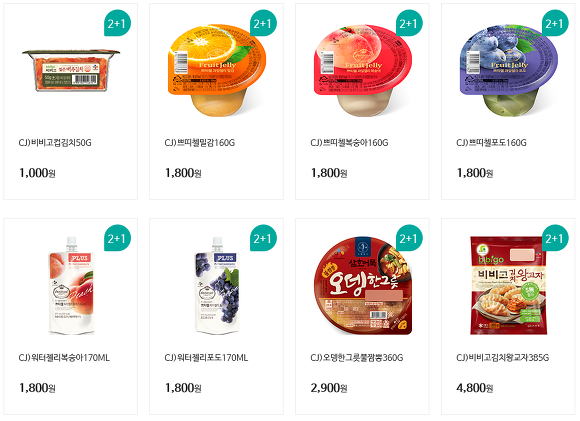Open the Bibigo cup kimchi product image
The image size is (580, 421).
pyautogui.click(x=71, y=70)
